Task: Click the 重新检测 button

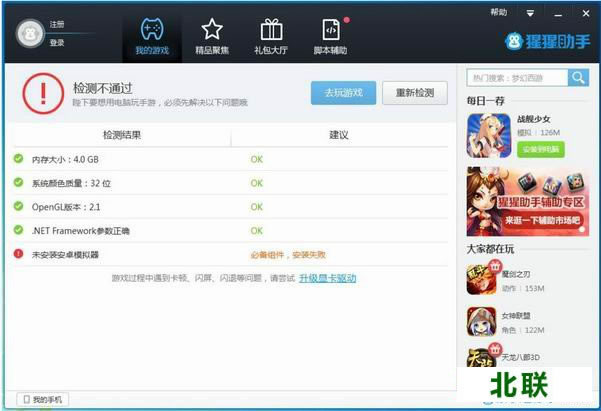Action: tap(414, 93)
